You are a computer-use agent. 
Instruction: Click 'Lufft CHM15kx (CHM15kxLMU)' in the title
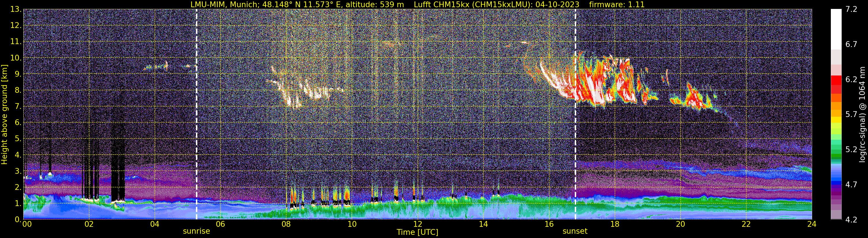(x=473, y=4)
